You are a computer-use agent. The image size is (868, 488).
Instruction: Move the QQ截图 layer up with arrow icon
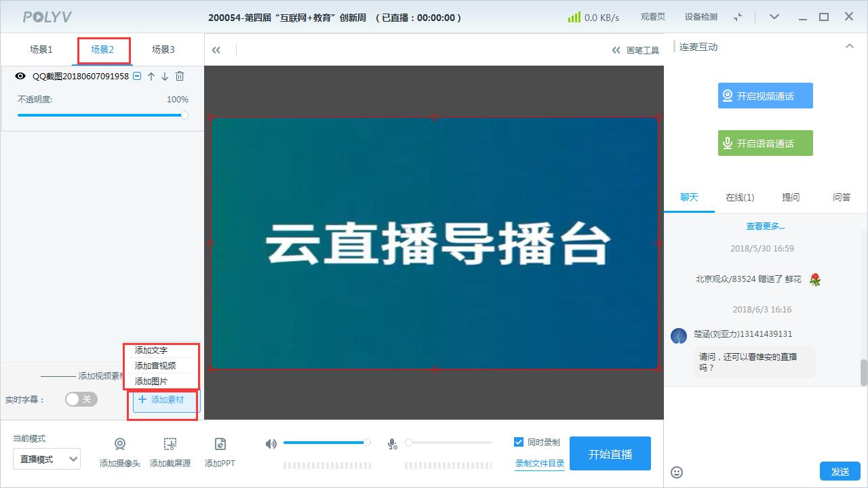(149, 77)
